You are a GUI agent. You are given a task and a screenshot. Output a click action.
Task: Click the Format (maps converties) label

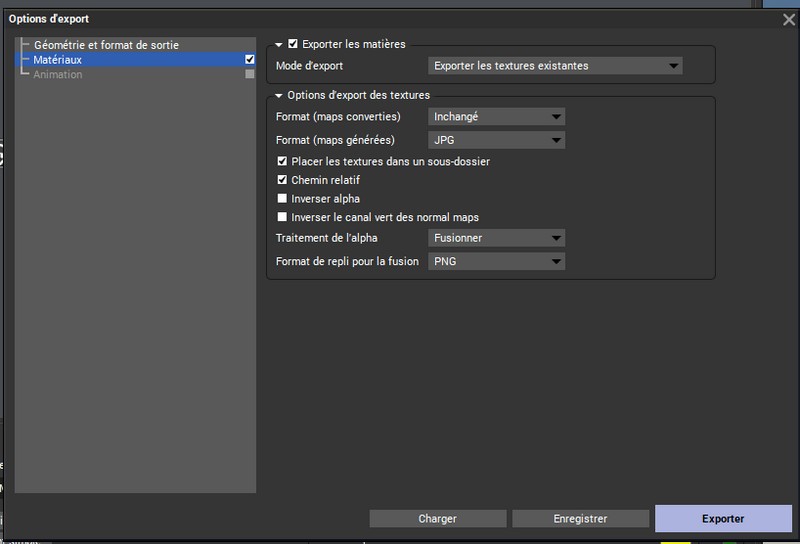click(338, 117)
